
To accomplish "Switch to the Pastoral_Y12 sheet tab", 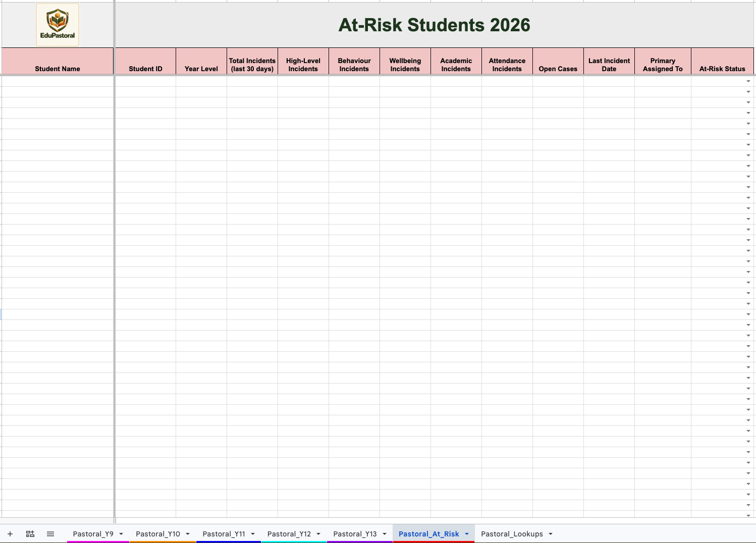I will coord(289,534).
